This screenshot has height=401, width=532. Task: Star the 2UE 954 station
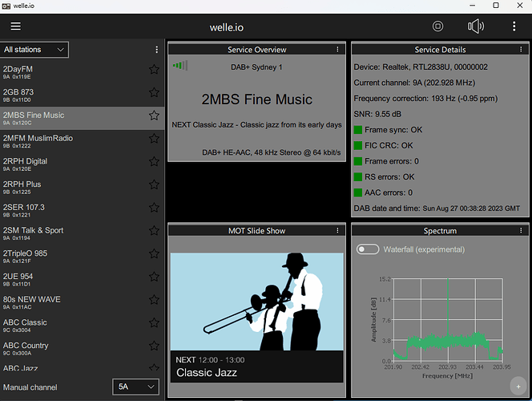(154, 278)
